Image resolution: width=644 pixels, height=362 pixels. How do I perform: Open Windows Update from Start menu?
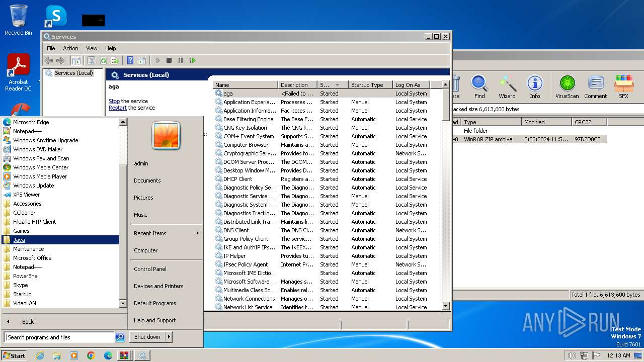click(x=60, y=186)
